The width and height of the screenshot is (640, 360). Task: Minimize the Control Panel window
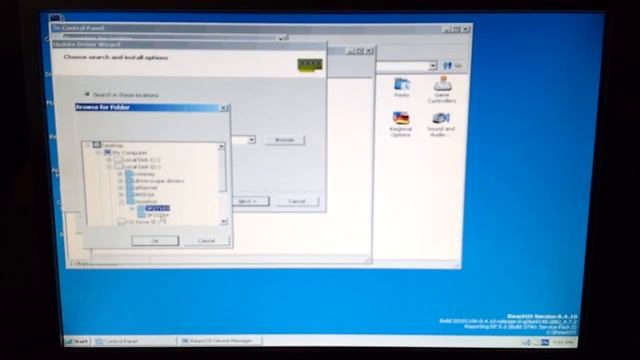447,29
